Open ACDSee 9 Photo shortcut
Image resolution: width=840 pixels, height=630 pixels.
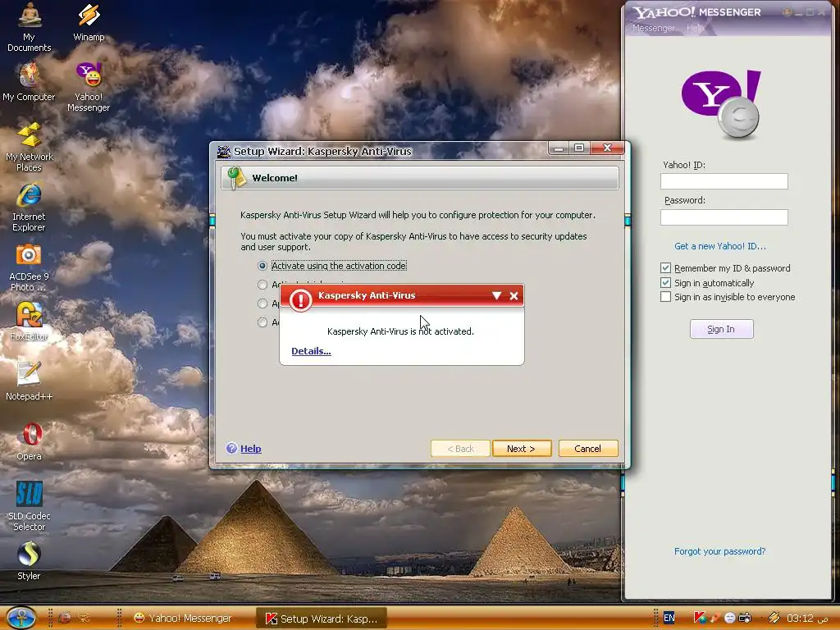(29, 267)
